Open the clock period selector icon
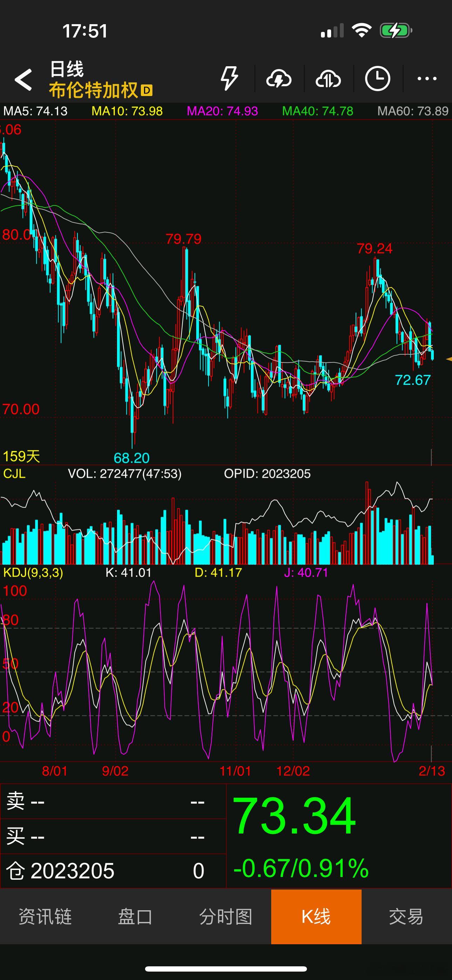The width and height of the screenshot is (452, 980). (377, 79)
